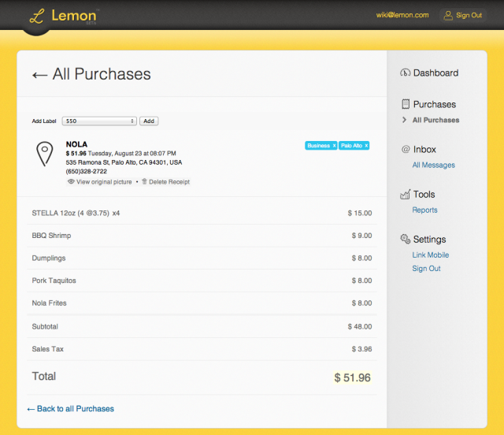Click the Dashboard gauge icon
This screenshot has width=504, height=435.
pos(405,73)
